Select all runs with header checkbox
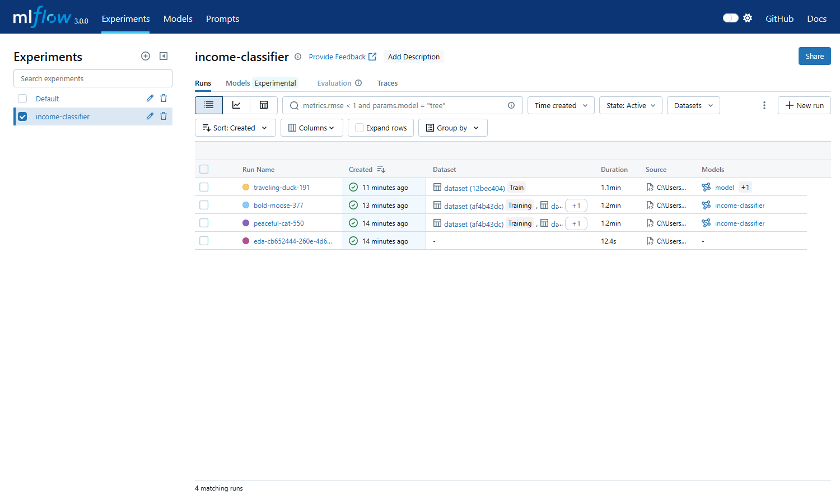Screen dimensions: 840x504 204,169
